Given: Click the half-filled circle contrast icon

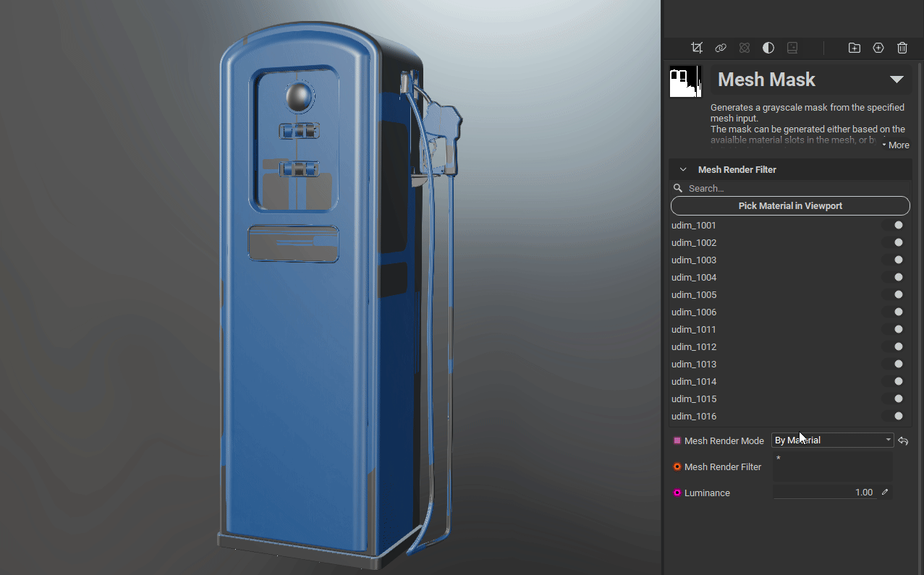Looking at the screenshot, I should pos(768,48).
